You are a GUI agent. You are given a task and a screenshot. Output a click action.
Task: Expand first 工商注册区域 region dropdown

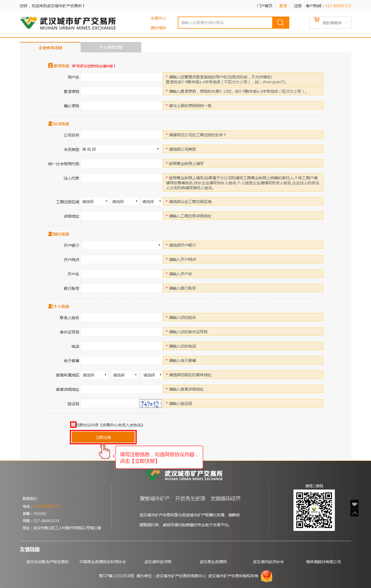[95, 202]
